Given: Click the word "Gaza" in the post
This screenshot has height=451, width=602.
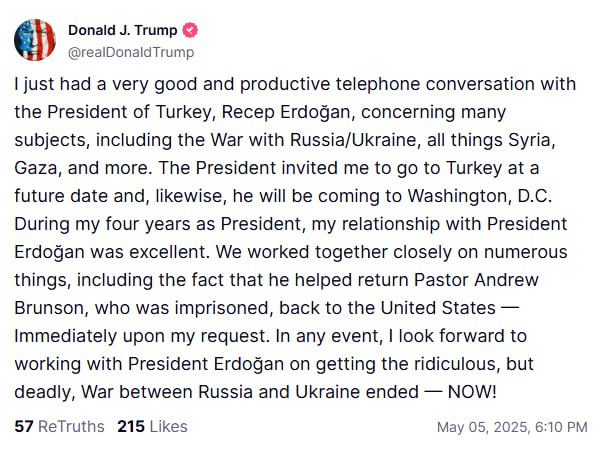Looking at the screenshot, I should click(x=36, y=164).
